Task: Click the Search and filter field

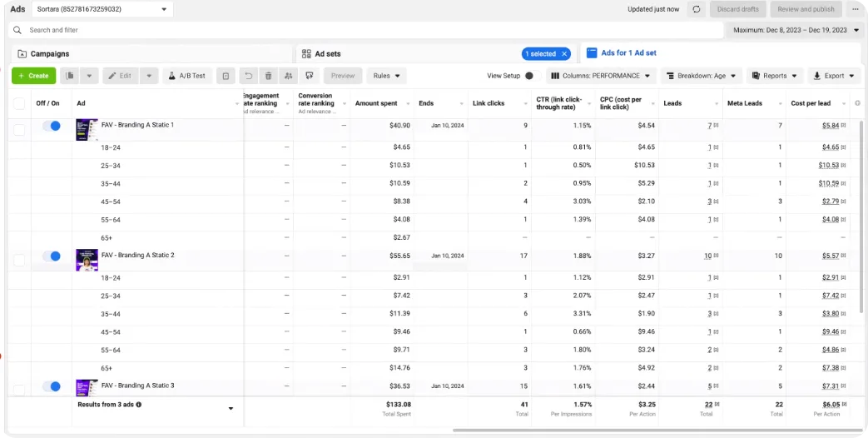Action: click(366, 30)
